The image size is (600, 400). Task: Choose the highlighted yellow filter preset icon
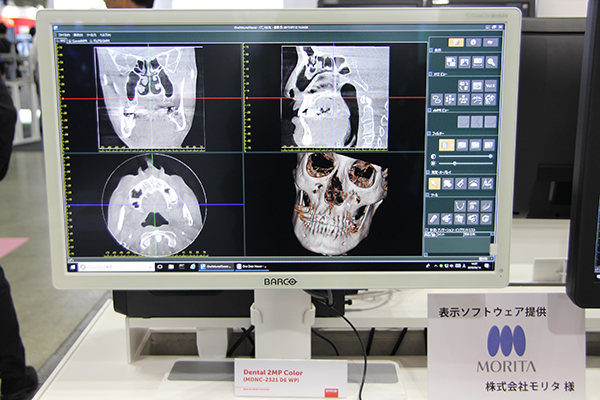[447, 145]
